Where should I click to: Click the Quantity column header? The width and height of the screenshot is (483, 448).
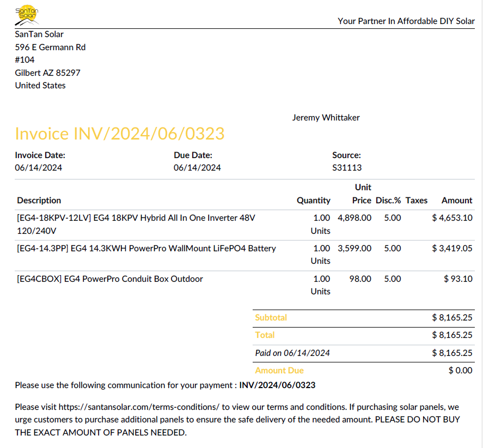pyautogui.click(x=313, y=200)
